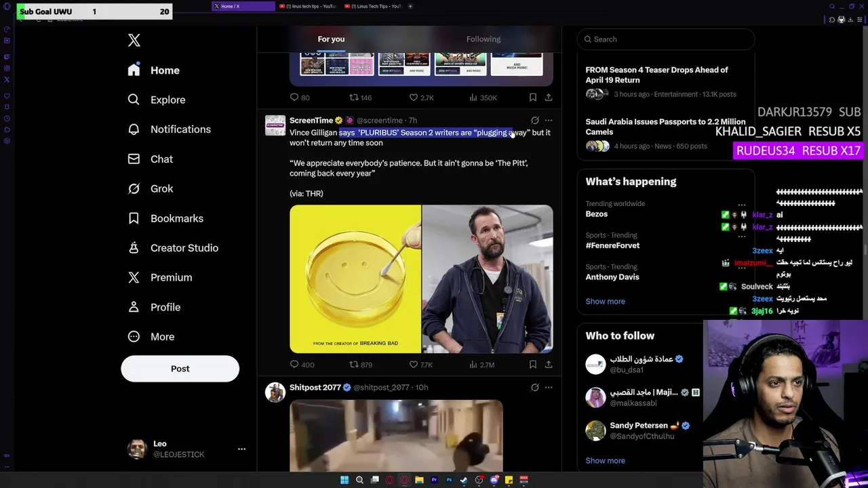Play the Shitpost 2077 video
Viewport: 868px width, 488px height.
[396, 435]
